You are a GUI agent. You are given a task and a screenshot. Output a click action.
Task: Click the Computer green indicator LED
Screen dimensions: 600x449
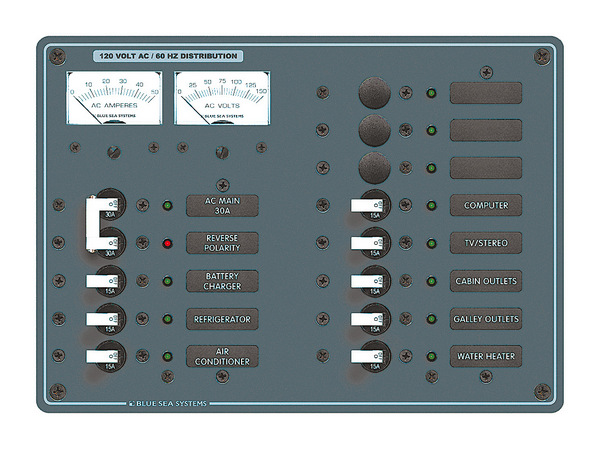click(431, 206)
